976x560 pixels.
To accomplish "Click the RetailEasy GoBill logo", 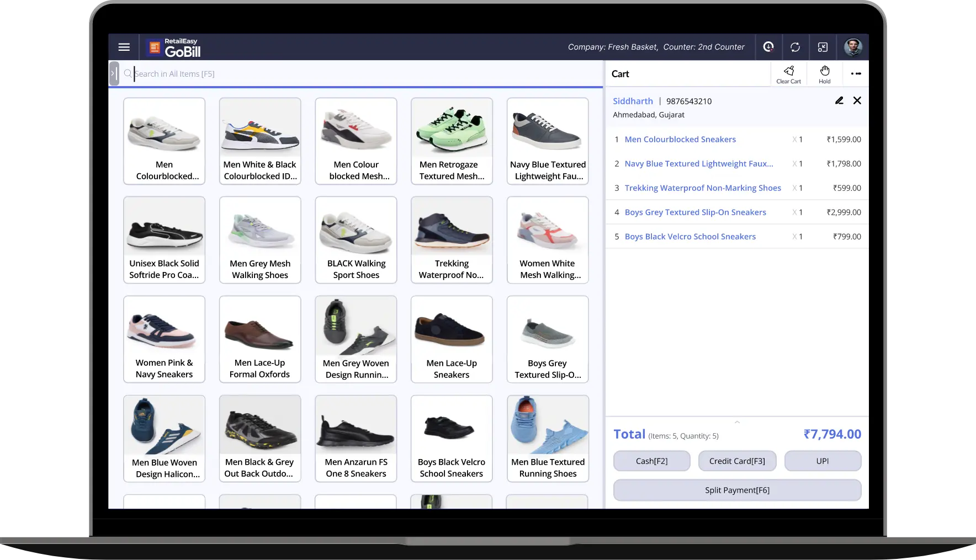I will click(x=173, y=47).
